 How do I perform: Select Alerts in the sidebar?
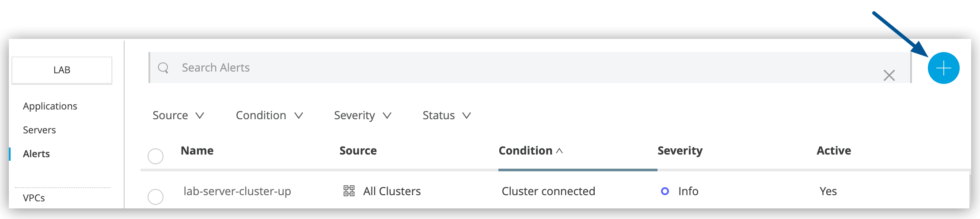click(36, 154)
